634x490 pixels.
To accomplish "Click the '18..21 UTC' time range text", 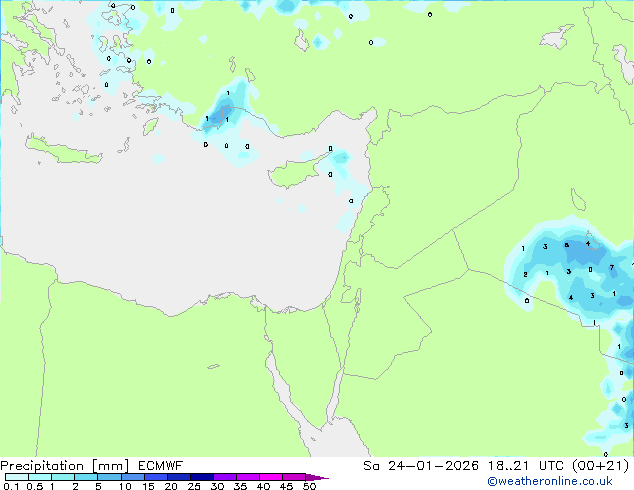I will [528, 466].
